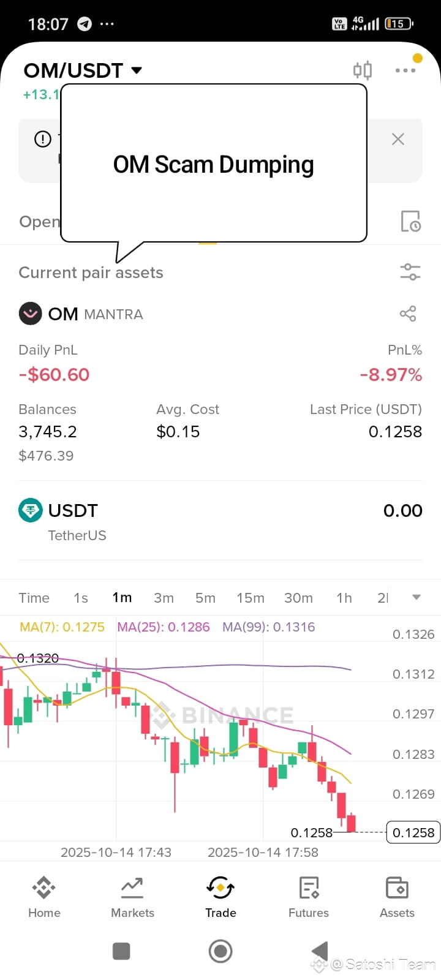Open the Assets tab
Image resolution: width=441 pixels, height=980 pixels.
pyautogui.click(x=397, y=897)
